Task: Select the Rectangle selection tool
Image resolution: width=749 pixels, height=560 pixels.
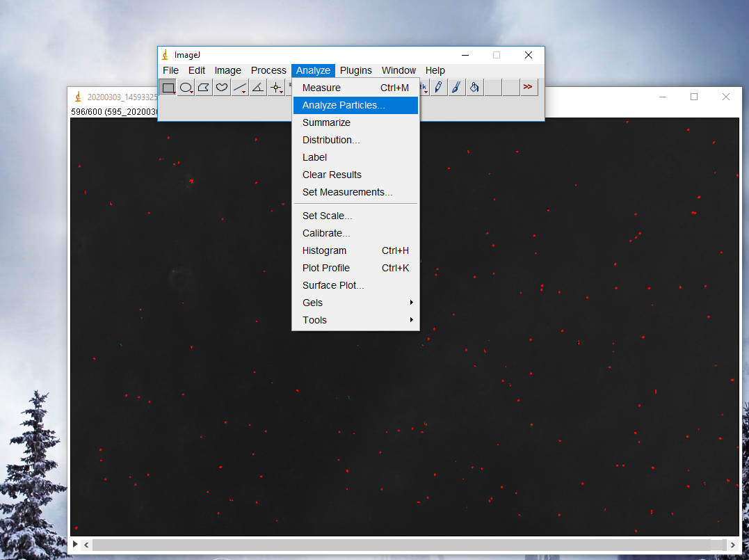Action: (x=168, y=88)
